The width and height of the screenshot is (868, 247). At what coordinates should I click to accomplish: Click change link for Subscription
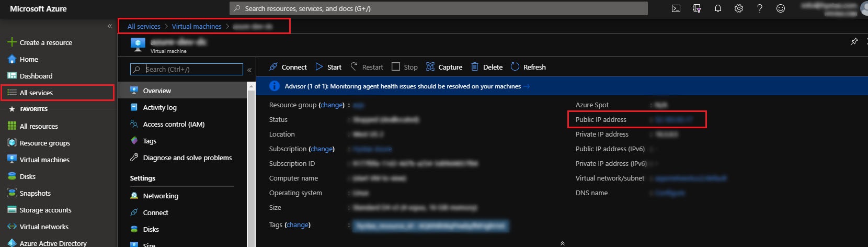(322, 149)
